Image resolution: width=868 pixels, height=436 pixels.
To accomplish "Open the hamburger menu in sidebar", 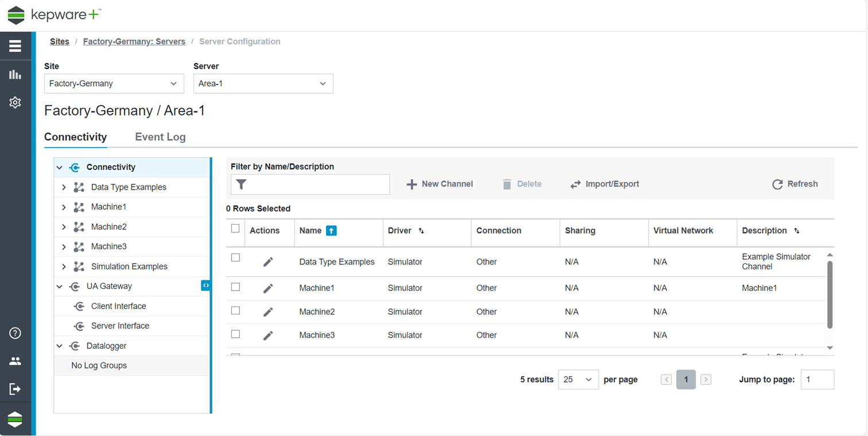I will 15,47.
